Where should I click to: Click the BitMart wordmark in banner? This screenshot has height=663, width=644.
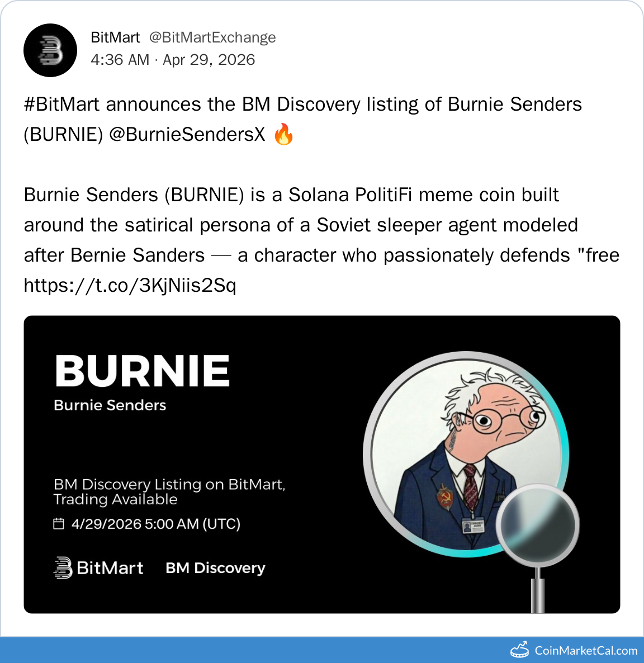click(110, 568)
